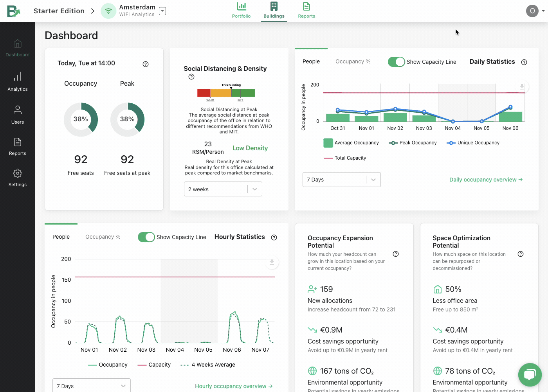Open the 7 Days dropdown in Daily Statistics

point(341,180)
